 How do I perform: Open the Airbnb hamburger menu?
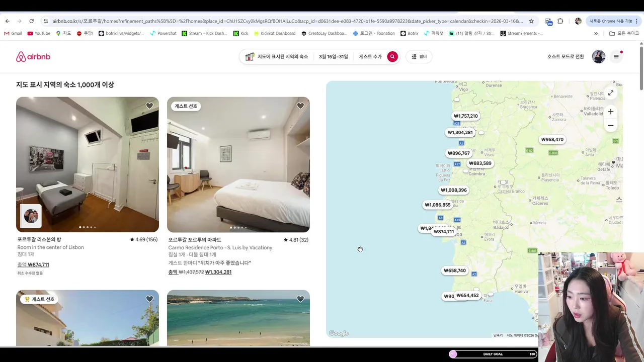(x=616, y=57)
